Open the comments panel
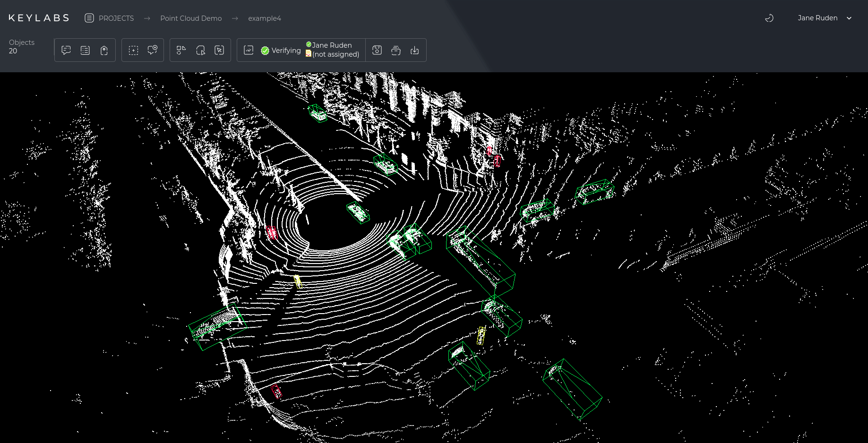 coord(66,50)
